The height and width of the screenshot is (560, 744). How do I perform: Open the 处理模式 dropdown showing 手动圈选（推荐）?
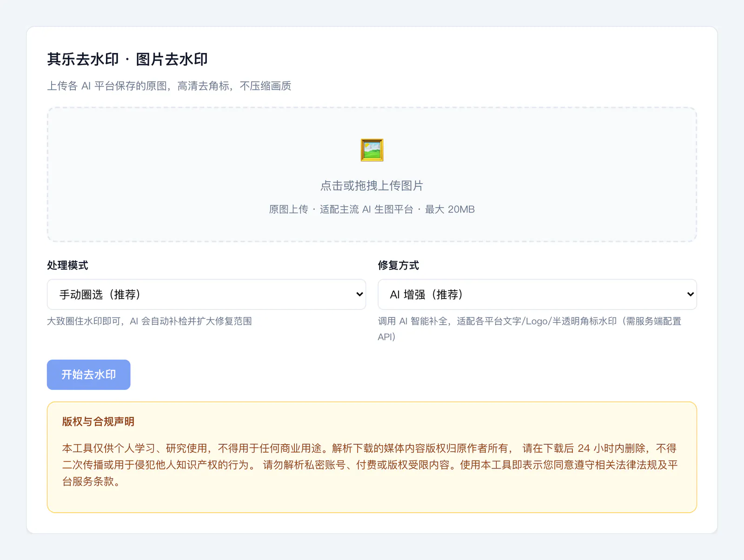point(206,294)
